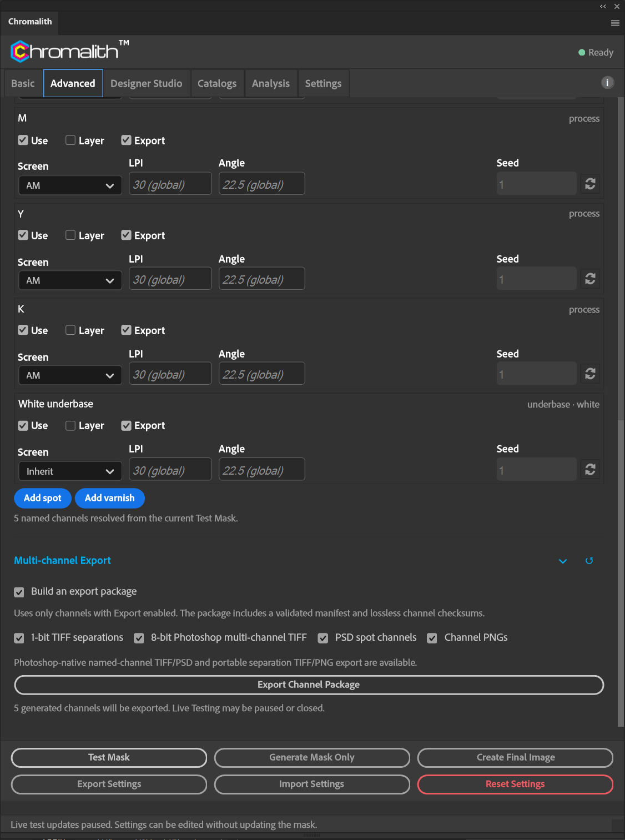Close the Chromalith panel

point(617,7)
